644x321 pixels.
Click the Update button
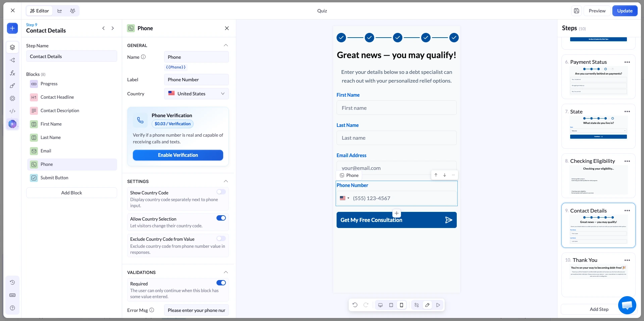pyautogui.click(x=625, y=11)
